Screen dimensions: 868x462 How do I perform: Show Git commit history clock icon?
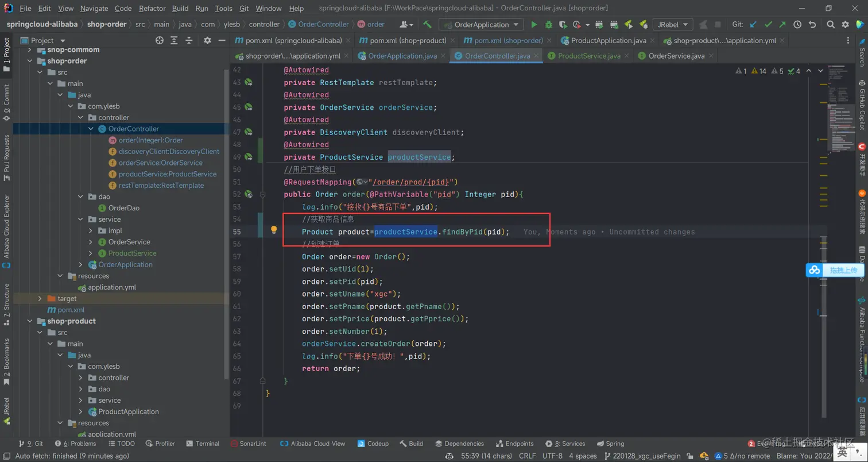click(x=797, y=25)
